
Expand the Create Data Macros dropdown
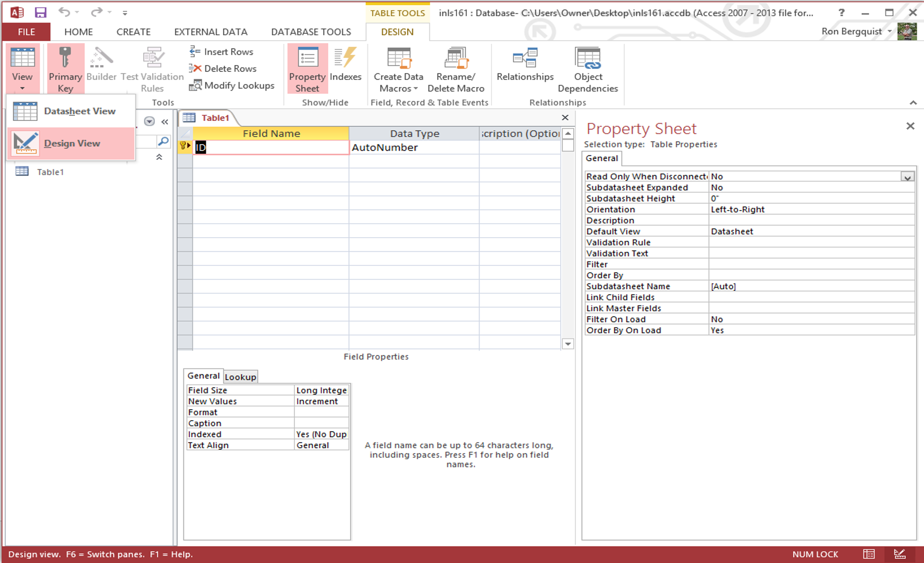click(399, 82)
